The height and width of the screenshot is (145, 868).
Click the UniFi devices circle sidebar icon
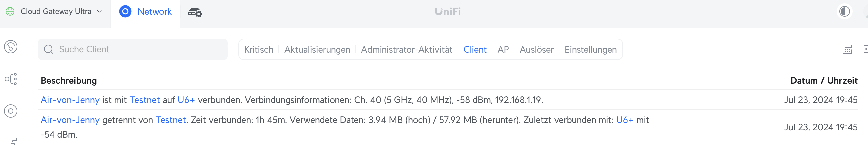tap(11, 111)
